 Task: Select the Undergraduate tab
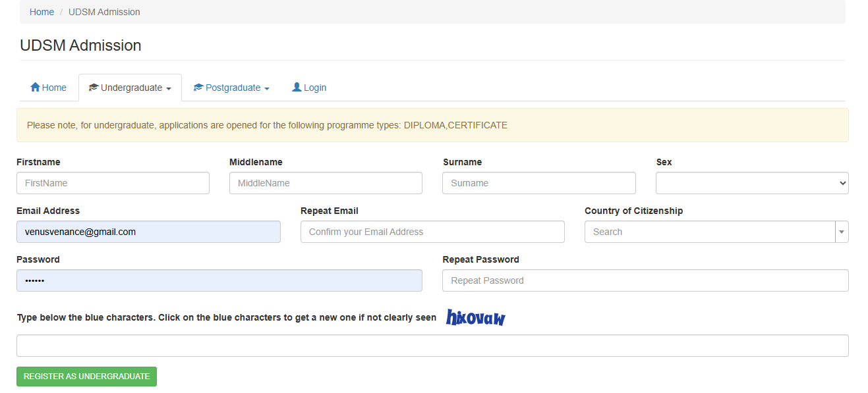click(x=130, y=88)
